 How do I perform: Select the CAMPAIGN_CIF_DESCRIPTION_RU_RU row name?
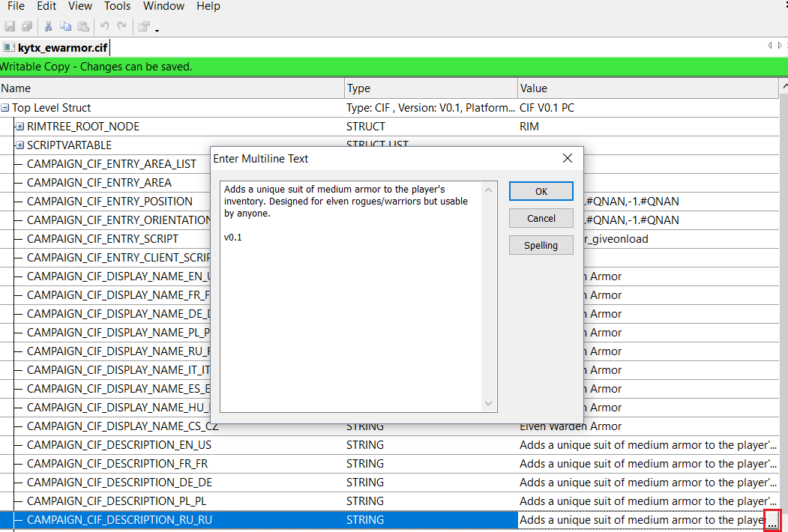119,520
